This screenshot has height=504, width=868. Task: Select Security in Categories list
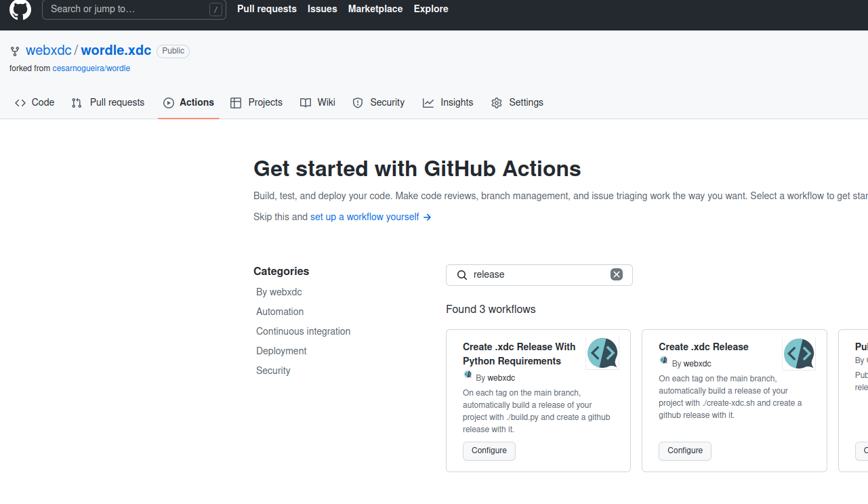tap(273, 371)
